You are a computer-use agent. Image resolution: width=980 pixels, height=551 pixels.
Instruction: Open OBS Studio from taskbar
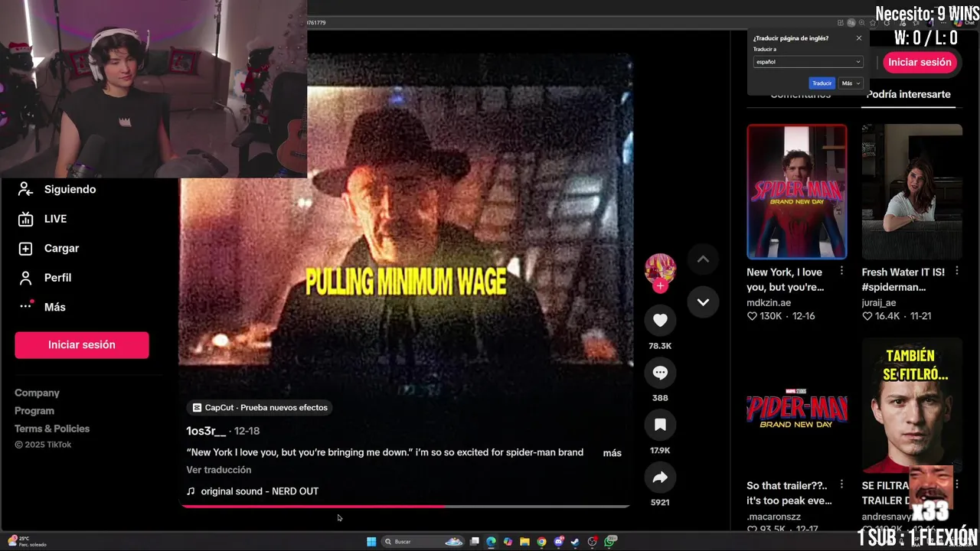(x=593, y=542)
